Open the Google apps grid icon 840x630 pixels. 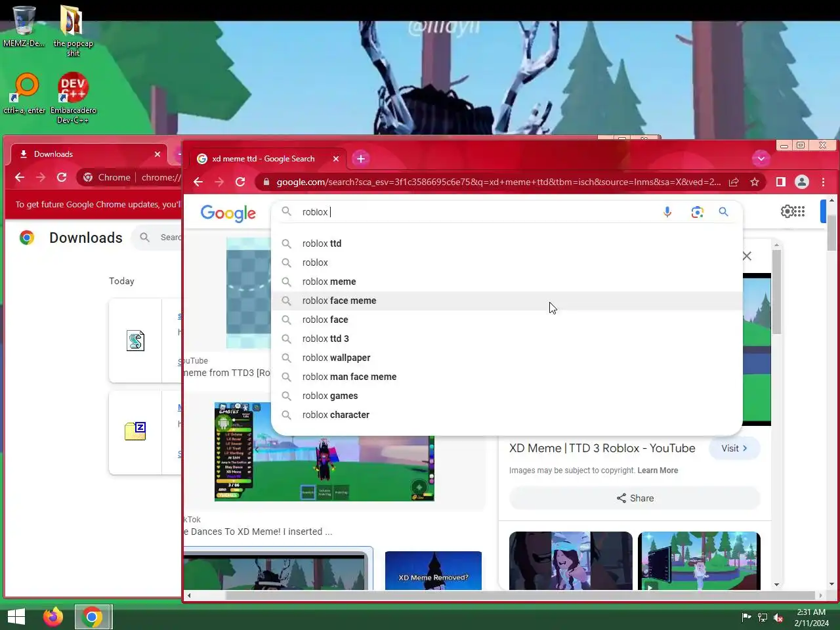tap(799, 211)
